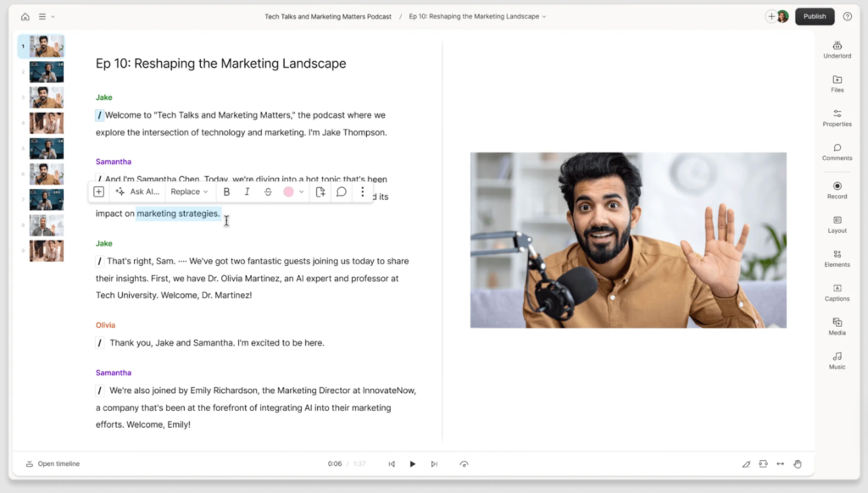Click the episode title 'Ep 10: Reshaping the Marketing Landscape'

[x=221, y=64]
